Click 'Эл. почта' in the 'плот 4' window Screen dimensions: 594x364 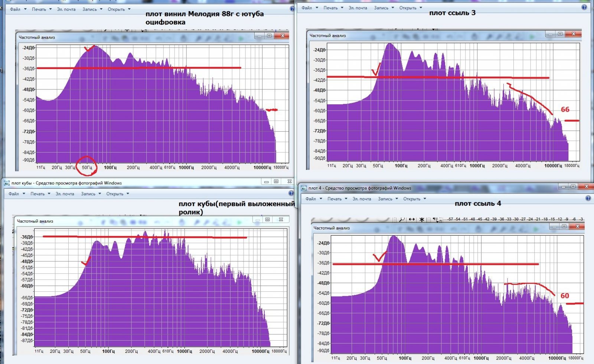point(362,199)
